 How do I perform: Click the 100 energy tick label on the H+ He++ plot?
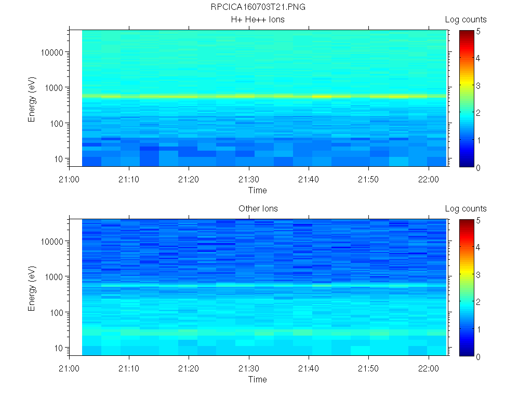(x=57, y=124)
